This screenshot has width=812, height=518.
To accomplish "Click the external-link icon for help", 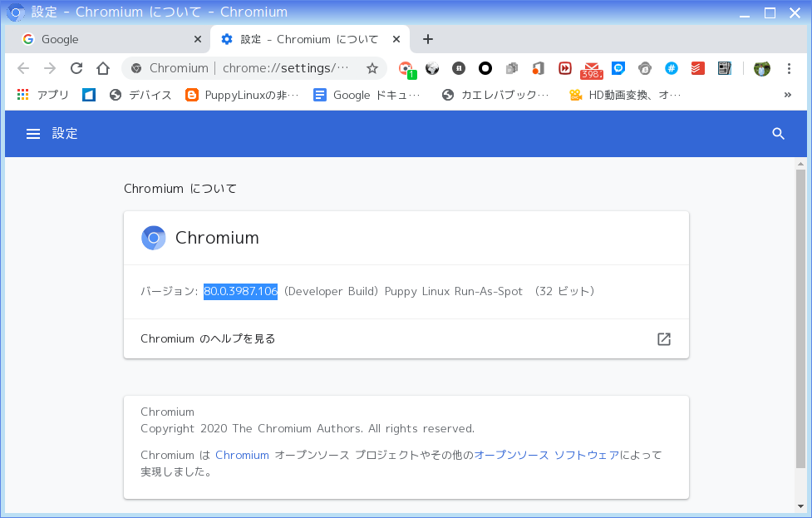I will click(664, 338).
